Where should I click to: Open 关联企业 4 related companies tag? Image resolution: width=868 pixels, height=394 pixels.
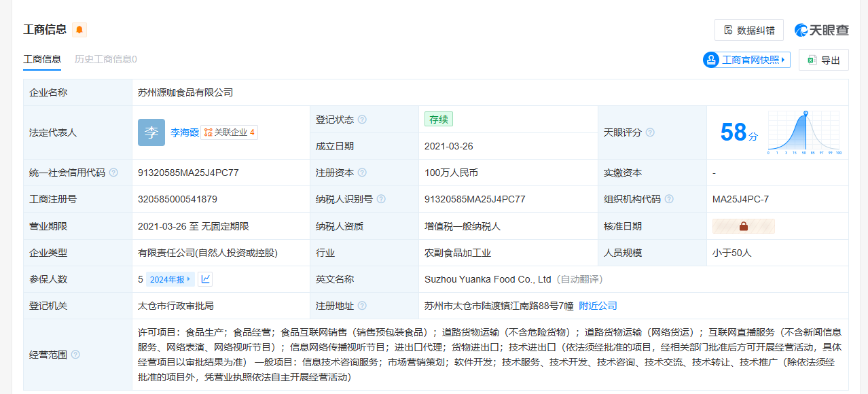230,132
